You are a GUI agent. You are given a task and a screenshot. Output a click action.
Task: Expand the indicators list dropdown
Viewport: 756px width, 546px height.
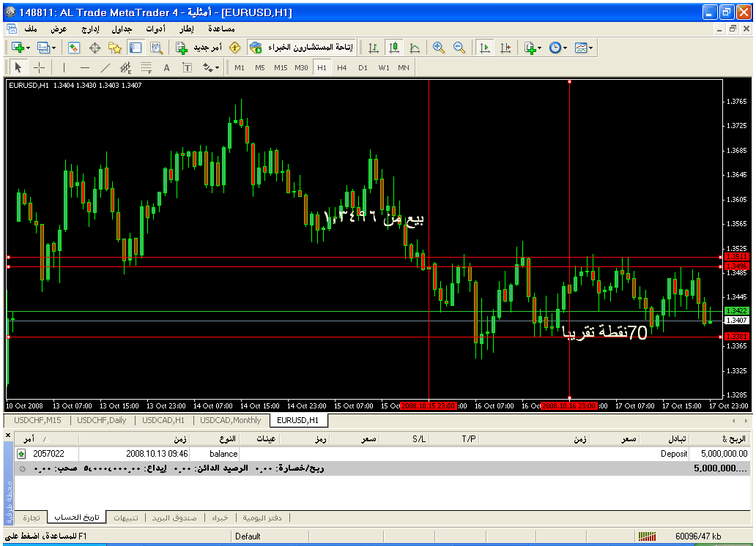[540, 48]
